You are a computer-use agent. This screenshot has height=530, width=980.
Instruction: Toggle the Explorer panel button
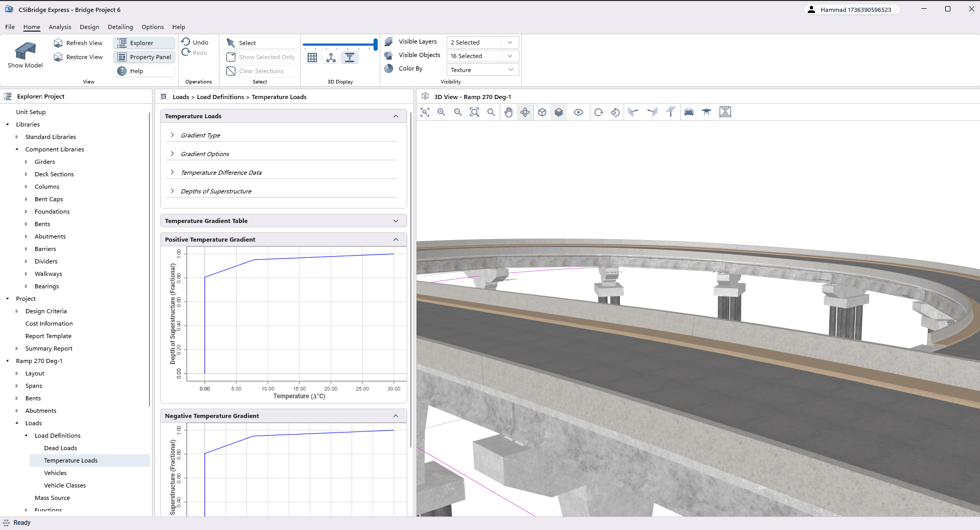[144, 43]
